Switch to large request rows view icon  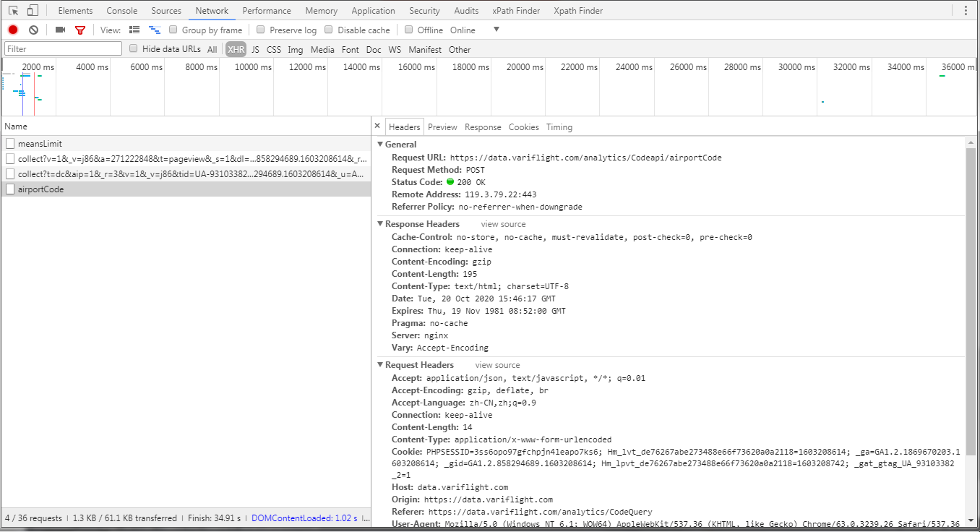[134, 30]
